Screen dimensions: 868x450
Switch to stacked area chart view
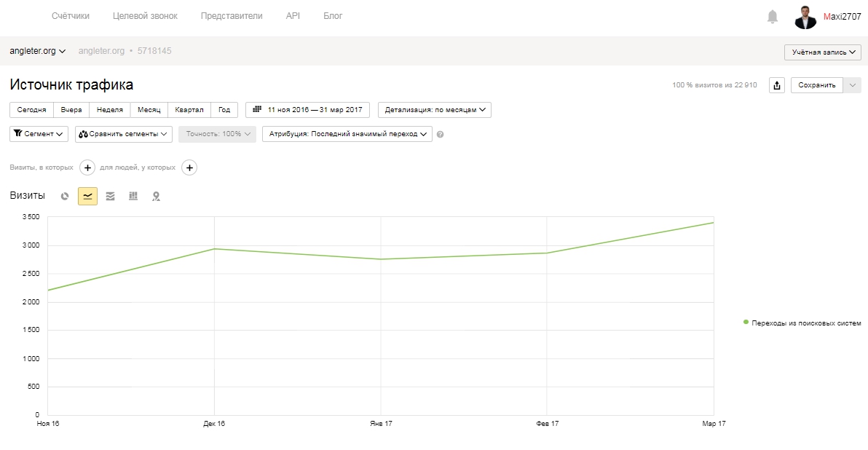tap(110, 196)
